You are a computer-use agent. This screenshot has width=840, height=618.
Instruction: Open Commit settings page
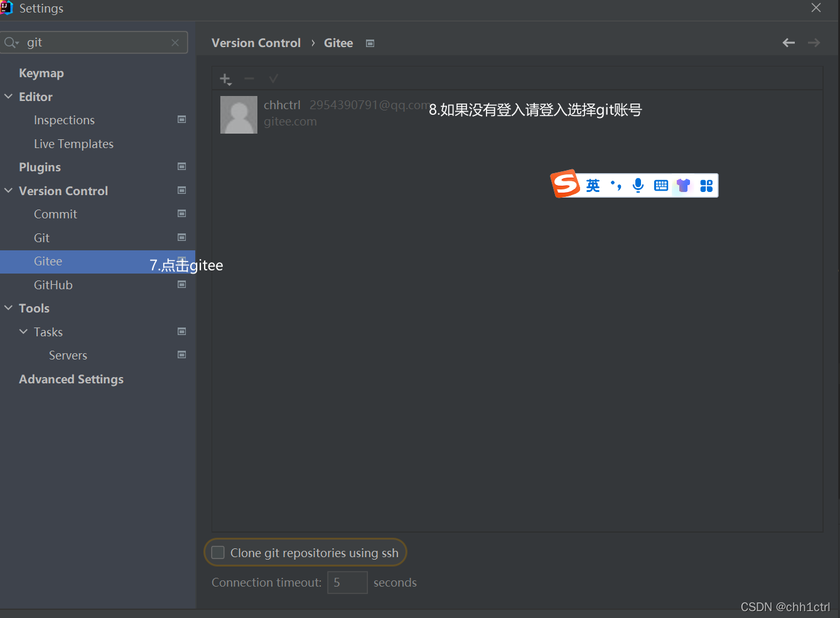(x=55, y=214)
